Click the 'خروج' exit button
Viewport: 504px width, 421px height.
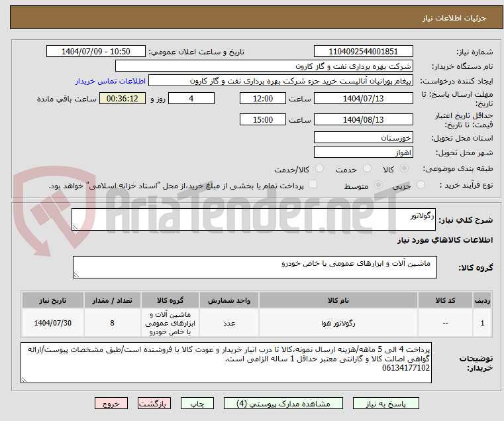[x=111, y=403]
